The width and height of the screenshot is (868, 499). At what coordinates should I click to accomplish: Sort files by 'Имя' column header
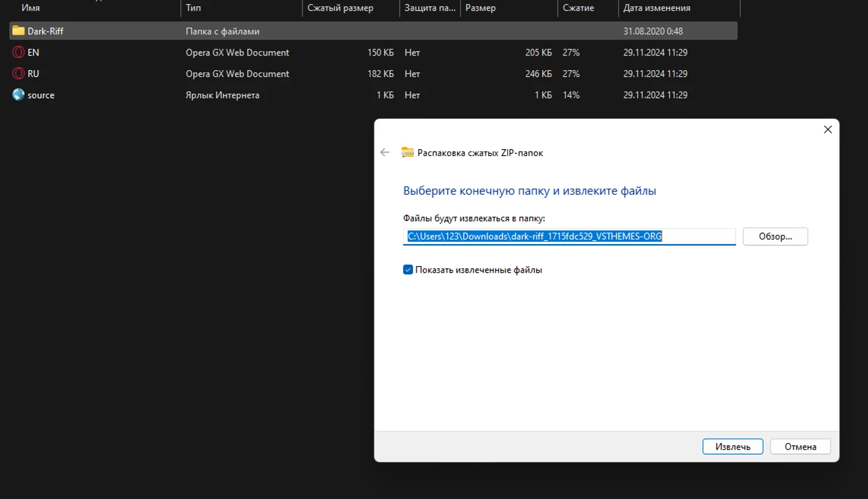click(x=31, y=8)
